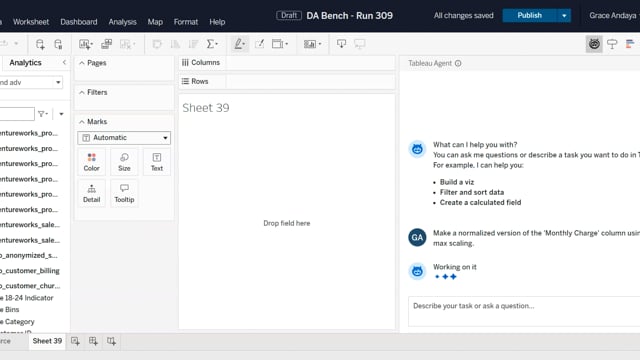Click the Tableau Agent task input field

tap(524, 311)
